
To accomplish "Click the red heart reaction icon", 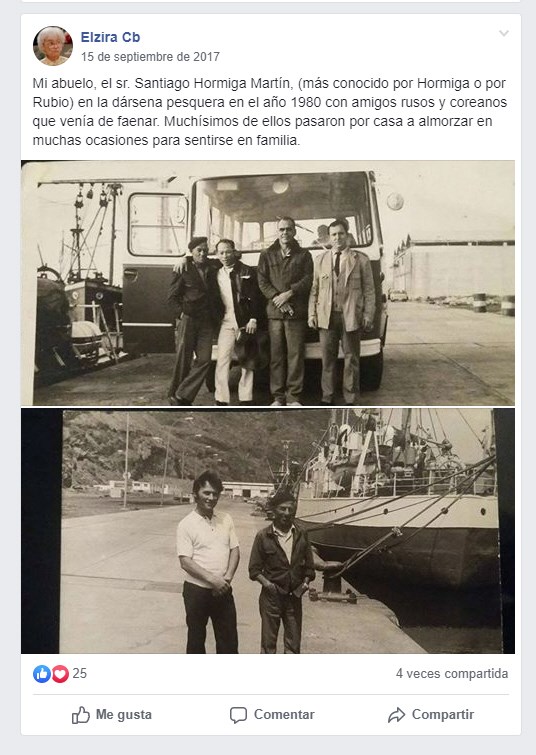I will 60,674.
